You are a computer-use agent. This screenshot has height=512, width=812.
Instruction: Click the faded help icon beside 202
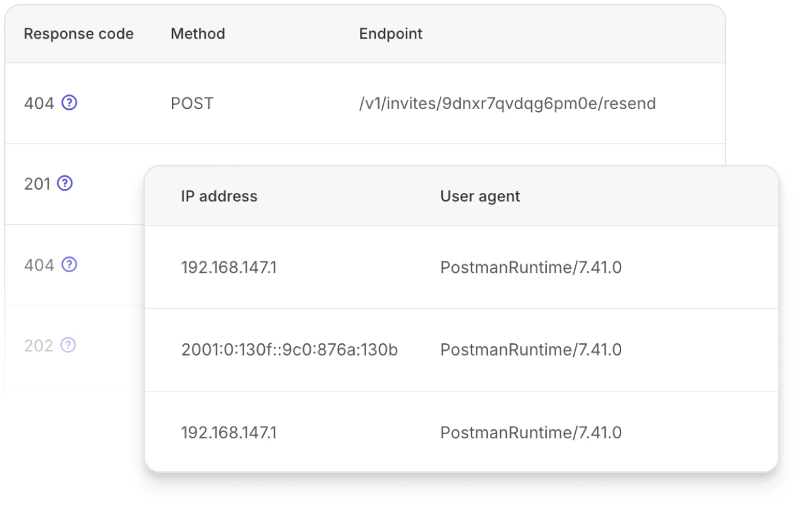point(68,345)
